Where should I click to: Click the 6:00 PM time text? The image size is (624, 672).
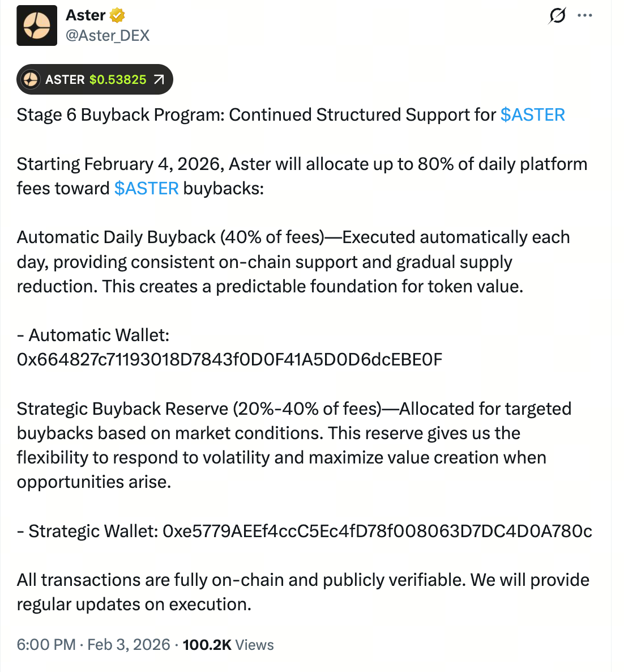(x=45, y=644)
